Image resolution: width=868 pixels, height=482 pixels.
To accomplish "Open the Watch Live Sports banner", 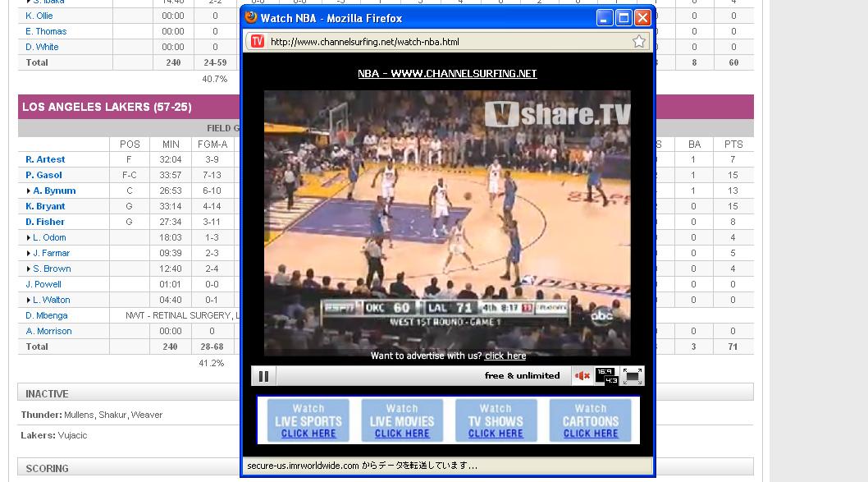I will tap(308, 420).
